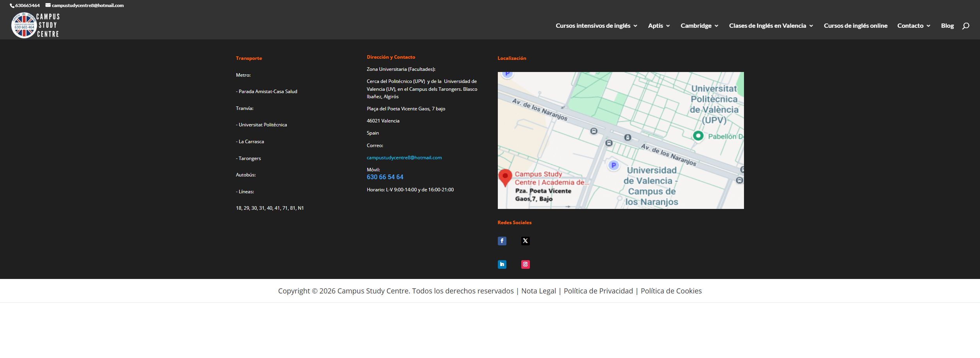This screenshot has width=980, height=358.
Task: Click the red map pin on map
Action: click(505, 178)
